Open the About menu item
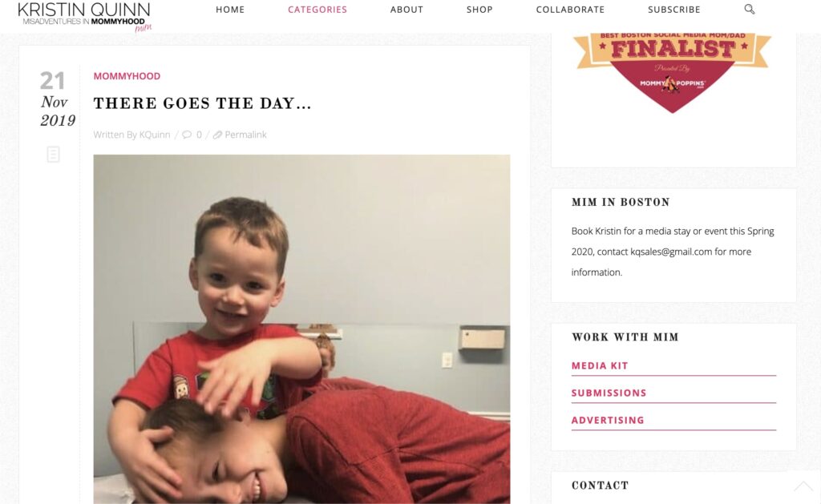Screen dimensions: 821x504 (x=406, y=10)
